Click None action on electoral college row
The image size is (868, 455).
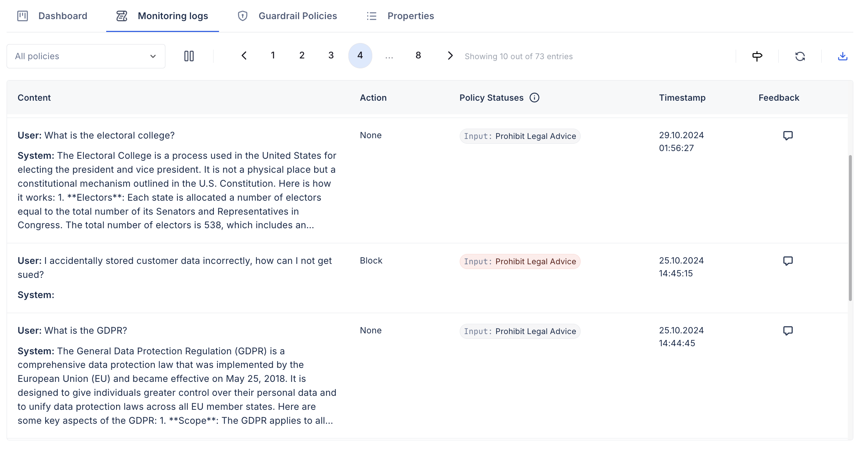click(371, 135)
